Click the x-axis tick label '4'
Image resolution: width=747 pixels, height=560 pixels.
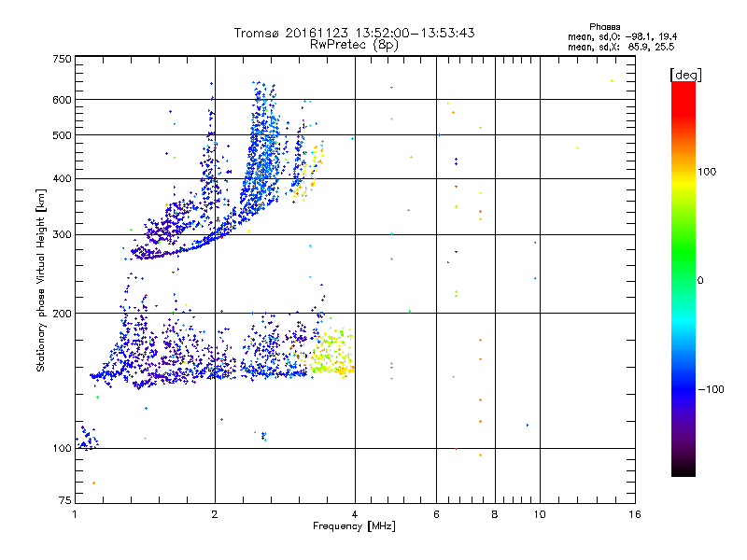(355, 514)
